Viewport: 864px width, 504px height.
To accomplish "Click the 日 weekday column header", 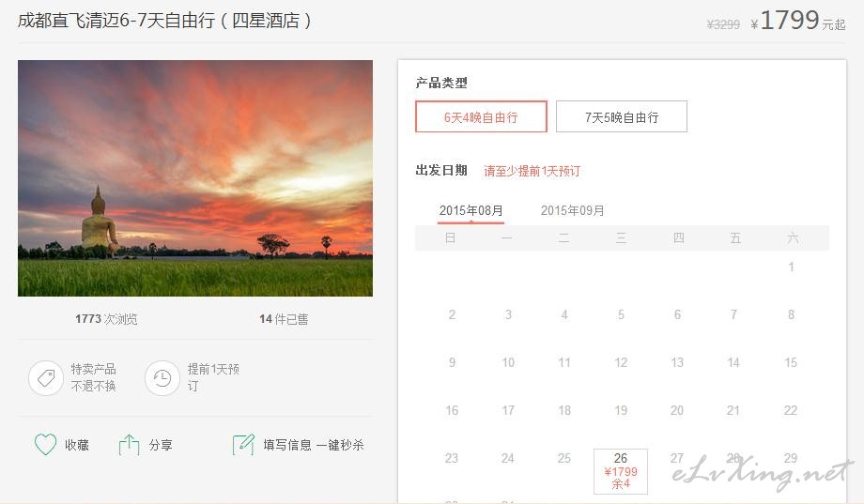I will [x=451, y=238].
